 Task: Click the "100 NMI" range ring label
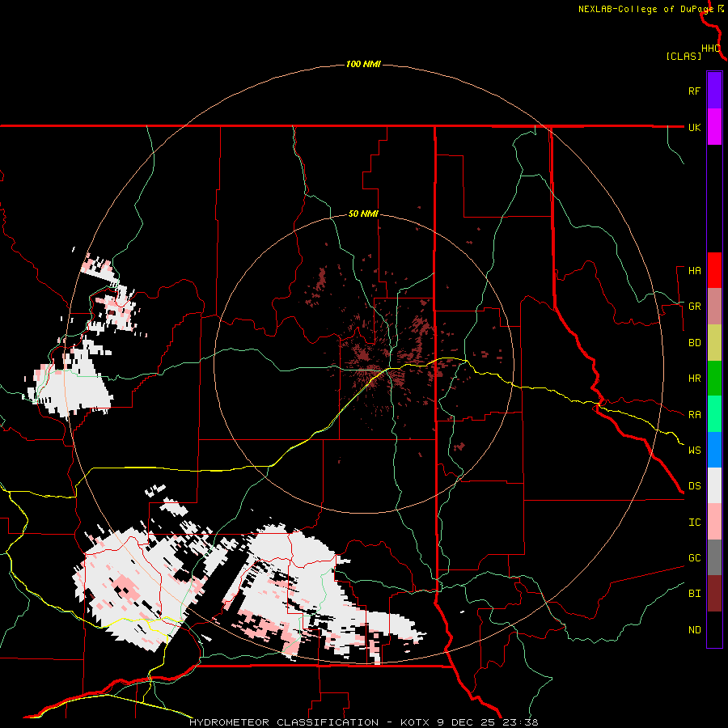(363, 64)
